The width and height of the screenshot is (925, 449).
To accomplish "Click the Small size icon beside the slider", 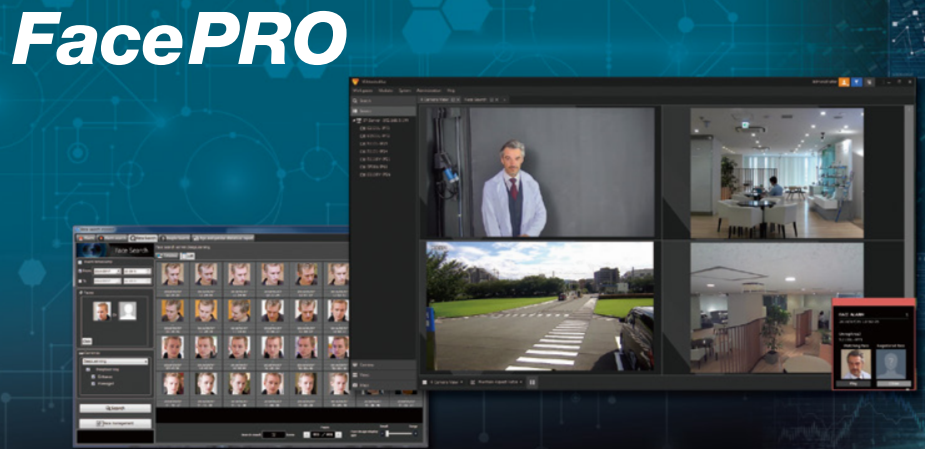I will (383, 434).
